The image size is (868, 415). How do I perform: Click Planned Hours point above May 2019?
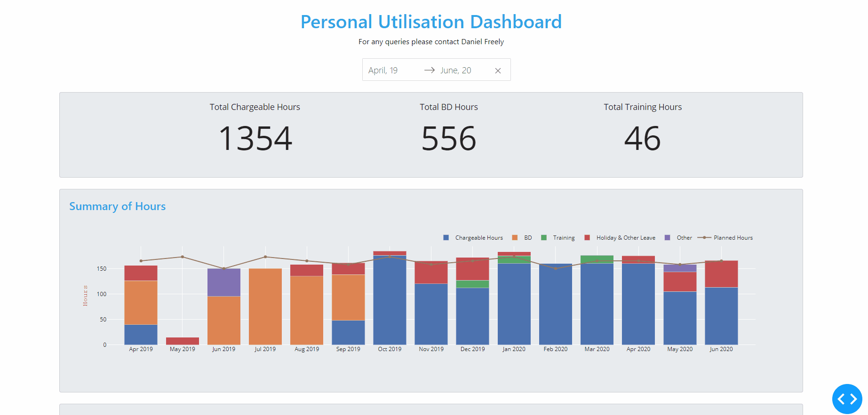point(183,257)
